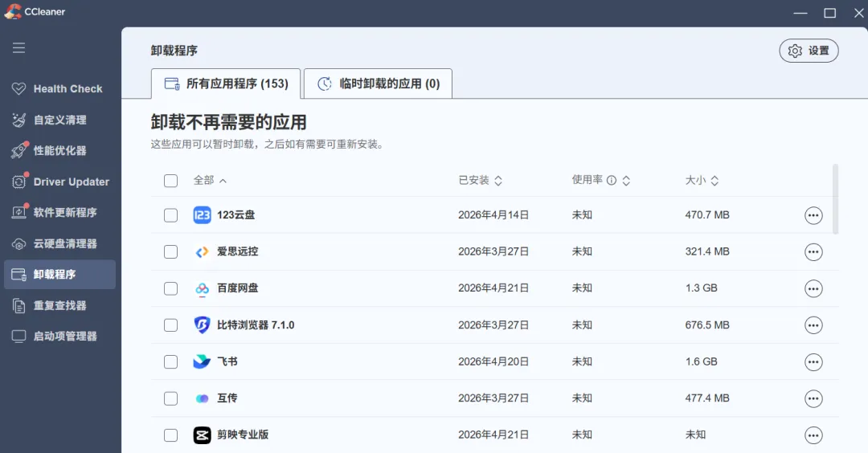Click the install date 2026年4月20日

point(493,361)
